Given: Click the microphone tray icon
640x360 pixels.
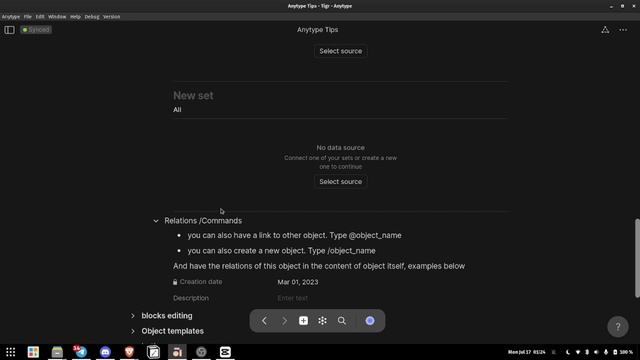Looking at the screenshot, I should (x=606, y=352).
